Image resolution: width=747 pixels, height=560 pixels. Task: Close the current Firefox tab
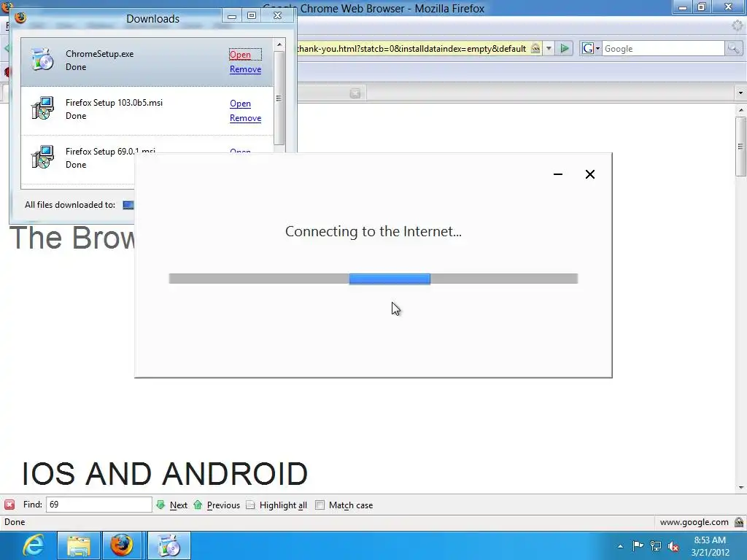[x=355, y=93]
